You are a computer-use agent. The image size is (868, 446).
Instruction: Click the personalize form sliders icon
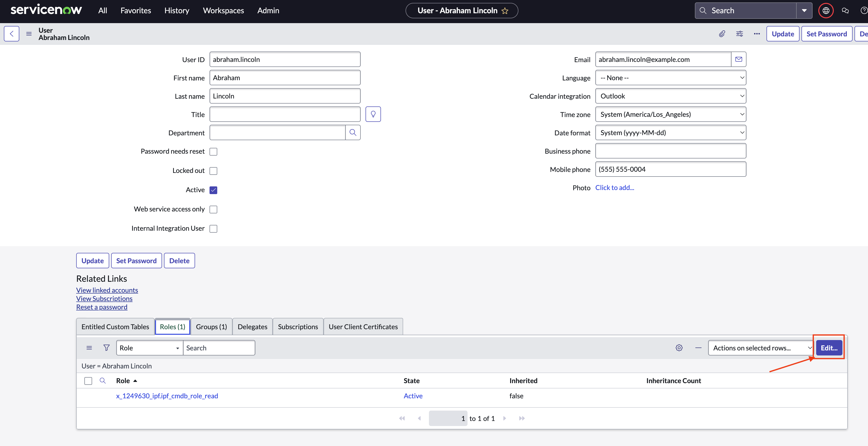point(739,34)
